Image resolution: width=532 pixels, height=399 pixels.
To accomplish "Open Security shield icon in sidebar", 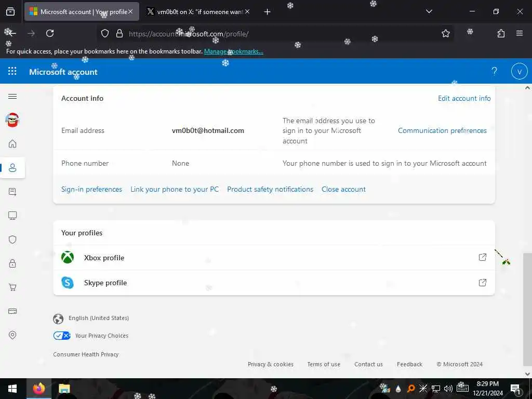I will coord(12,240).
